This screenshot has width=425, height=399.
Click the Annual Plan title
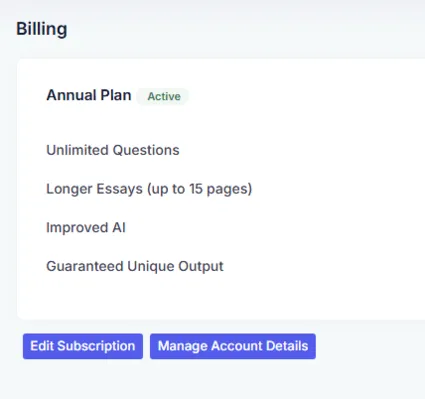tap(89, 95)
